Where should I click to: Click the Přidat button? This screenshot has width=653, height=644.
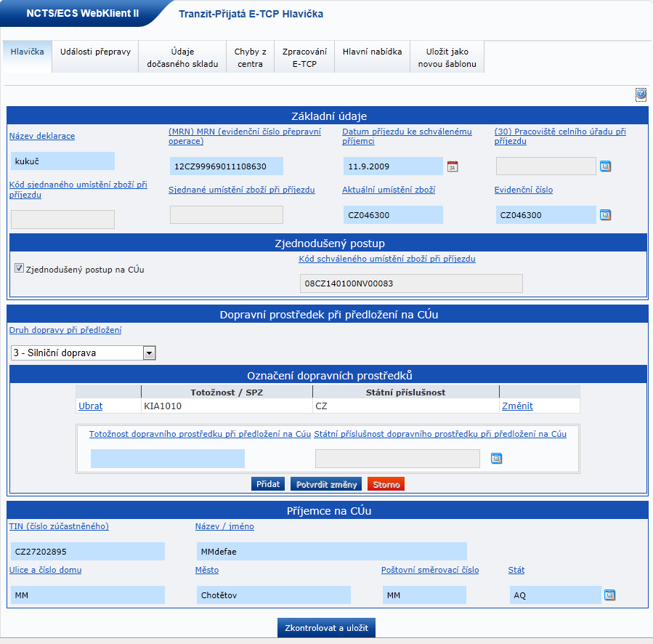(268, 484)
